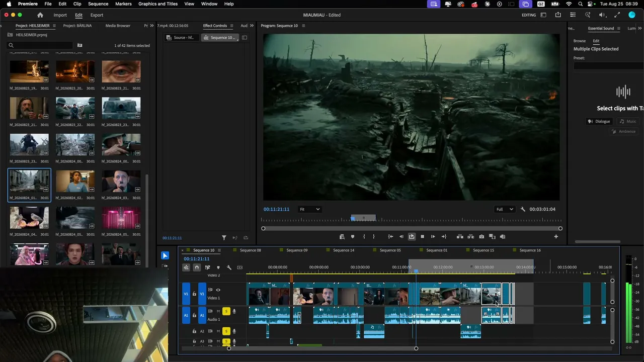Open the Graphics and Titles menu
The width and height of the screenshot is (644, 362).
pos(158,4)
